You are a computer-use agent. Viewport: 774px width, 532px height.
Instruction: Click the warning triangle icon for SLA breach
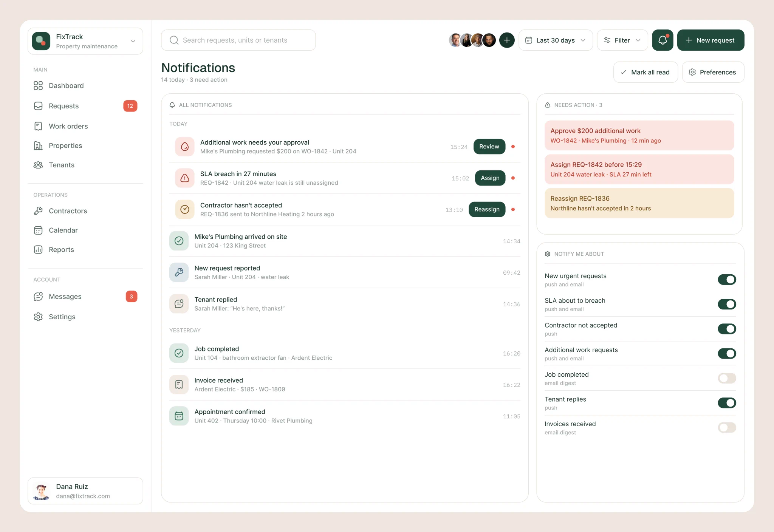pyautogui.click(x=185, y=178)
